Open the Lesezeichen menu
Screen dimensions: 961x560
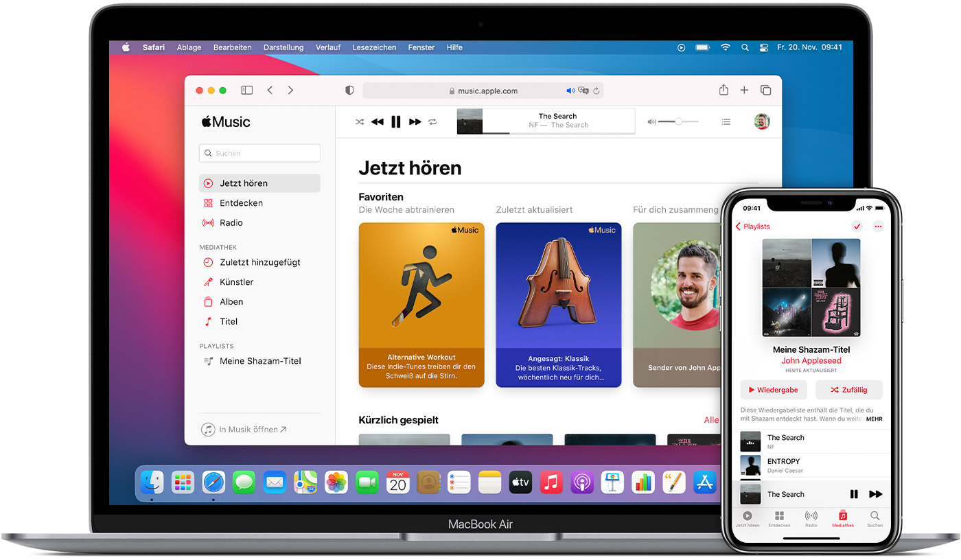coord(374,47)
